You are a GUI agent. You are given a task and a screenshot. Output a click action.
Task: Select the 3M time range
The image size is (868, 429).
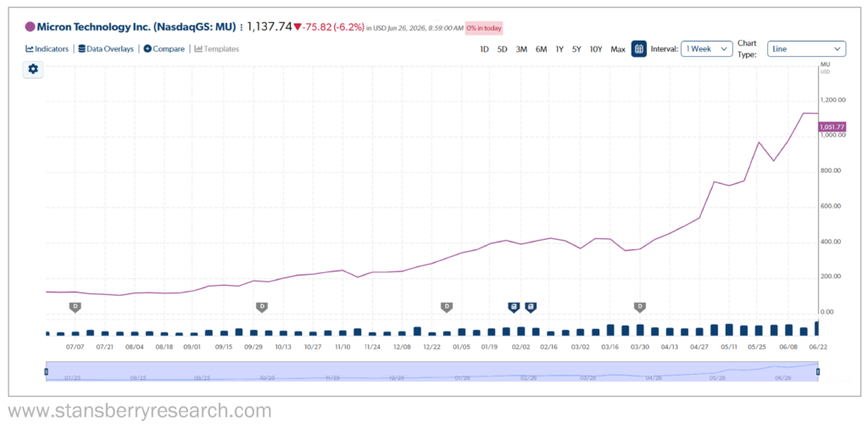click(521, 48)
